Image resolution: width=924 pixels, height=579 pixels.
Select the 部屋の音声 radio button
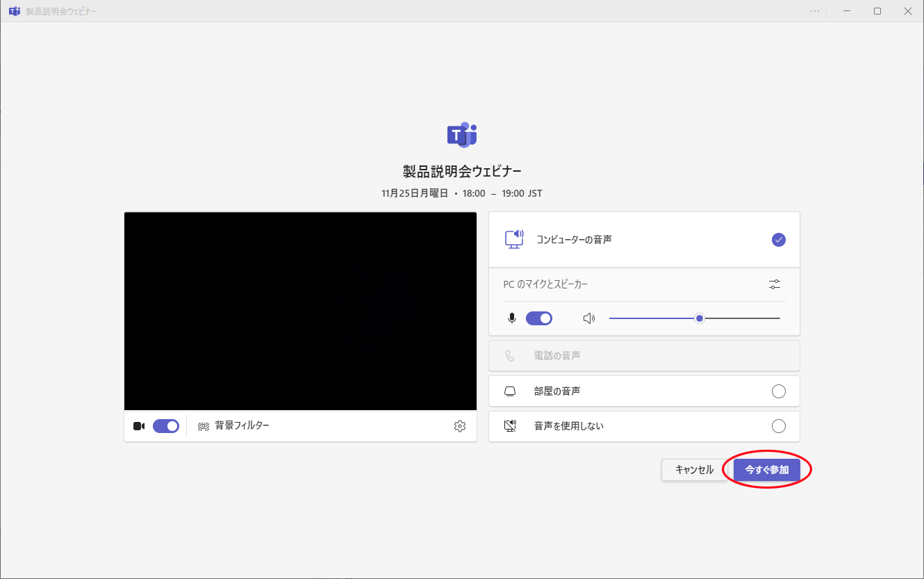pyautogui.click(x=779, y=391)
